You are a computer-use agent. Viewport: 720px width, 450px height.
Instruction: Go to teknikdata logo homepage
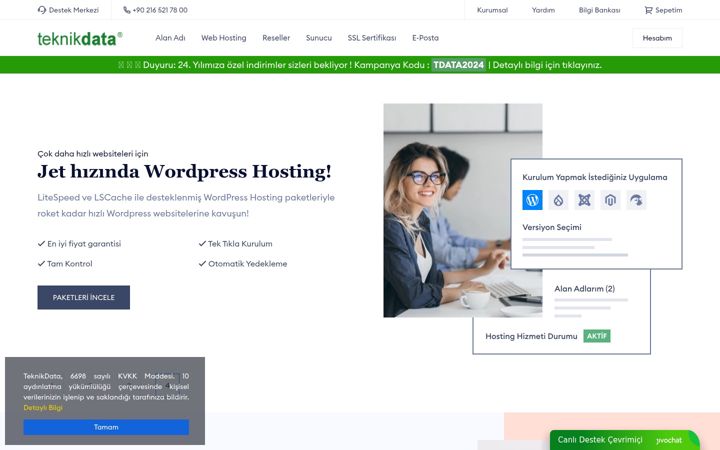point(80,39)
